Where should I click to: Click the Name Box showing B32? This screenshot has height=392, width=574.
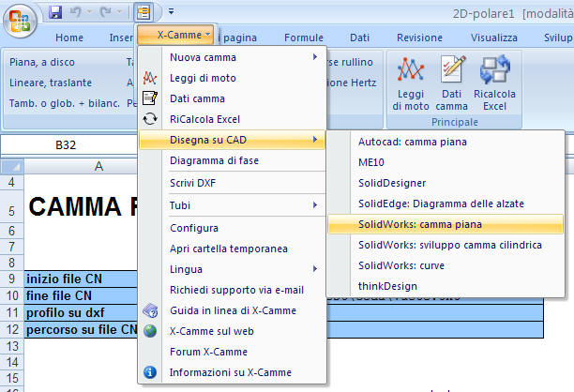(66, 145)
